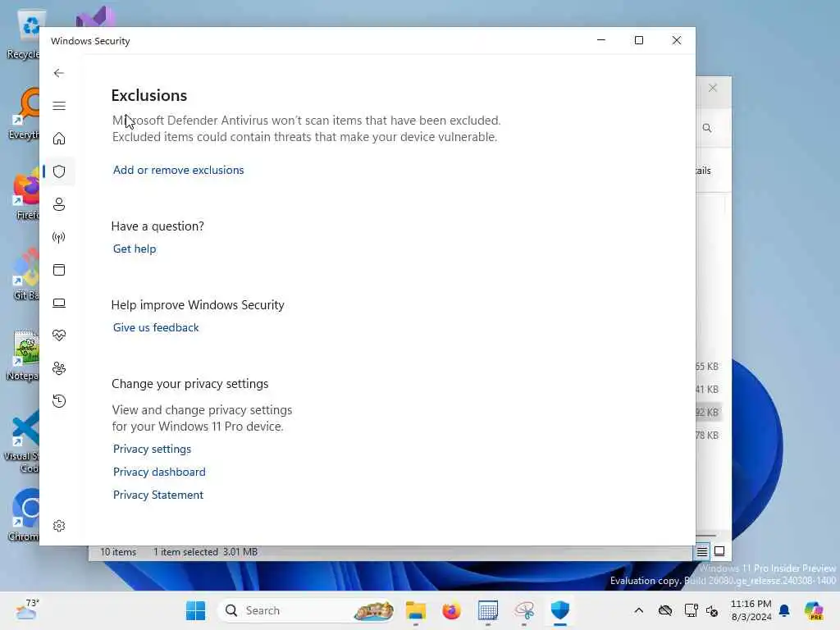Open the Privacy dashboard link
This screenshot has width=840, height=630.
[159, 472]
